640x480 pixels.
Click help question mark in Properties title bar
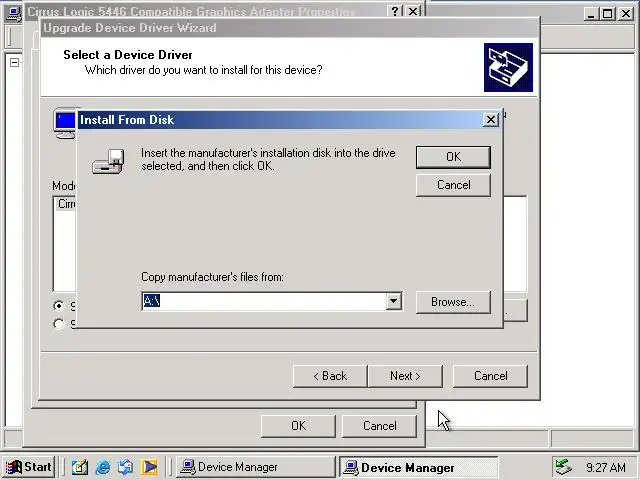pos(395,11)
